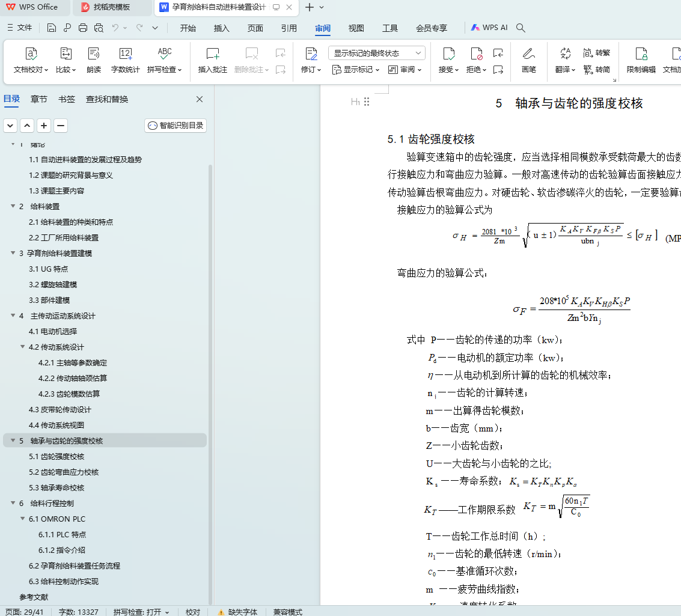This screenshot has width=681, height=616.
Task: Switch to the 章节 pane tab
Action: click(38, 99)
